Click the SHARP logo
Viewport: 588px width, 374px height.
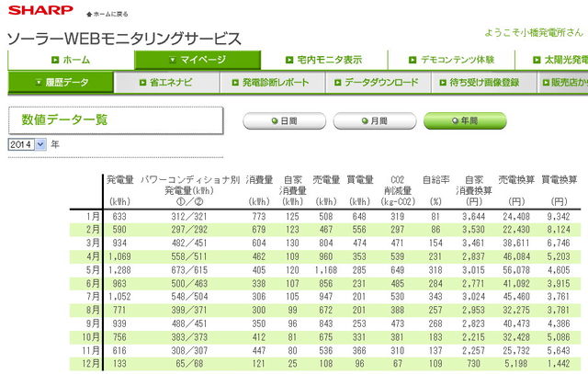pos(40,10)
